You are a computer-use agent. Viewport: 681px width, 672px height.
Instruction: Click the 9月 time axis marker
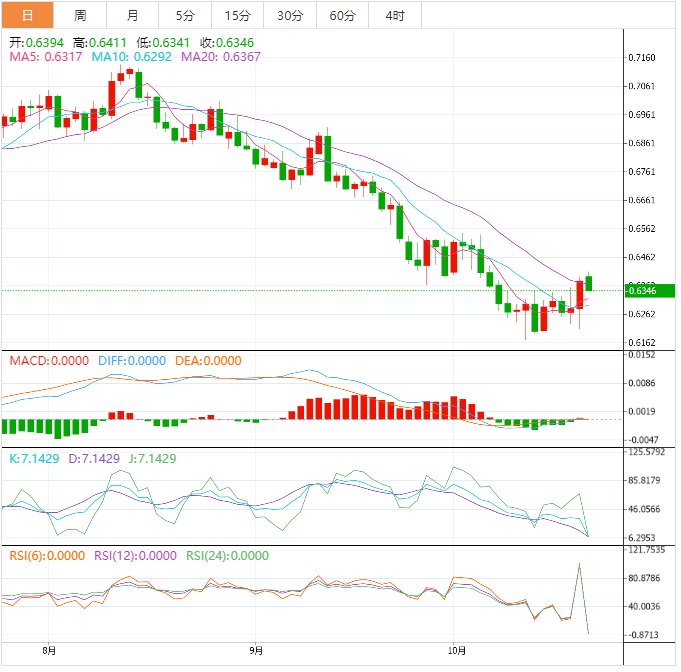[256, 651]
